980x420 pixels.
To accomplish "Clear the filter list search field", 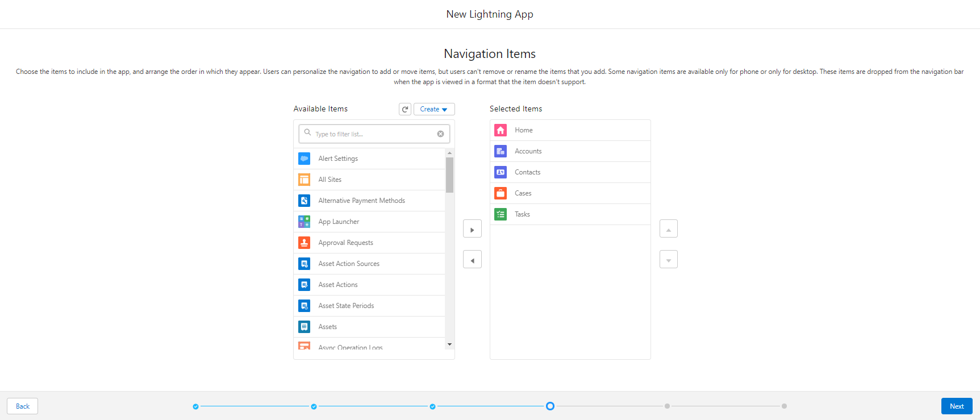I will click(440, 134).
